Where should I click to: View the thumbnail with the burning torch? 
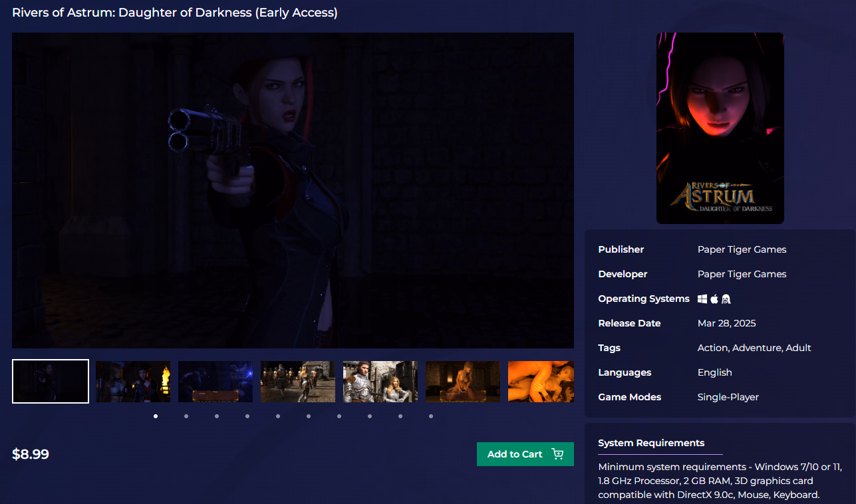click(133, 382)
